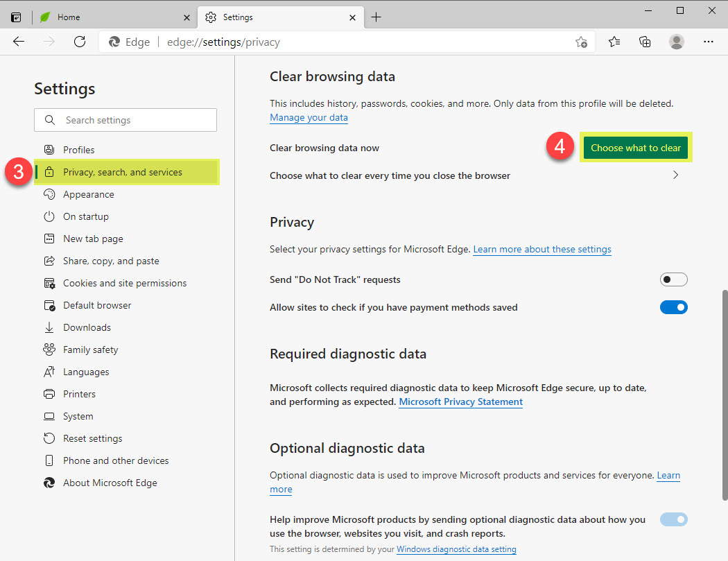Screen dimensions: 728x561
Task: Open the Printers icon in sidebar
Action: [48, 394]
